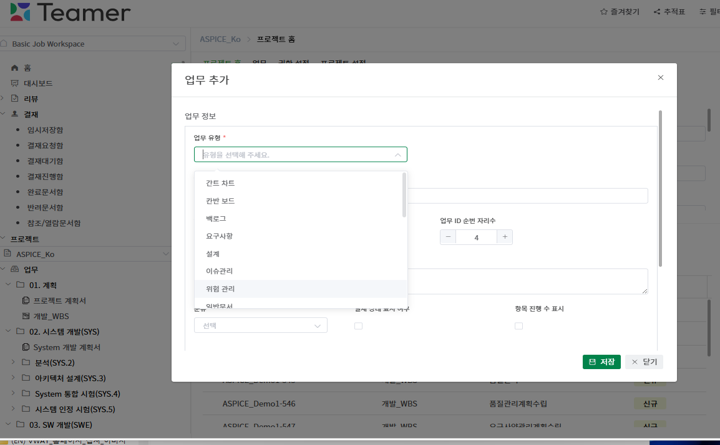This screenshot has height=445, width=720.
Task: Open the 분류 선택 dropdown
Action: tap(261, 325)
